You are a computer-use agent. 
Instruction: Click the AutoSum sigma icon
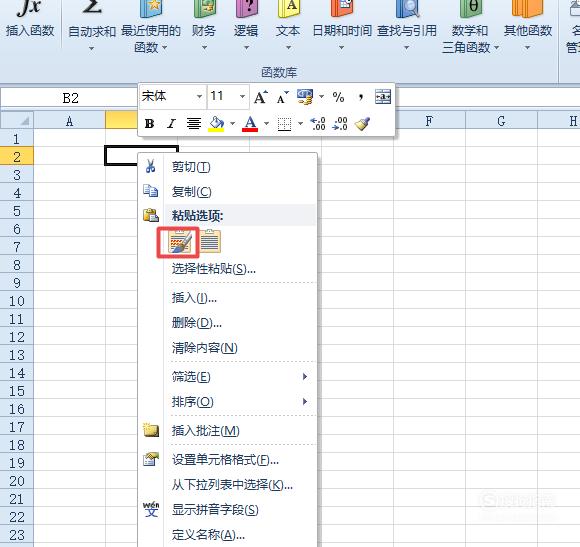tap(91, 7)
